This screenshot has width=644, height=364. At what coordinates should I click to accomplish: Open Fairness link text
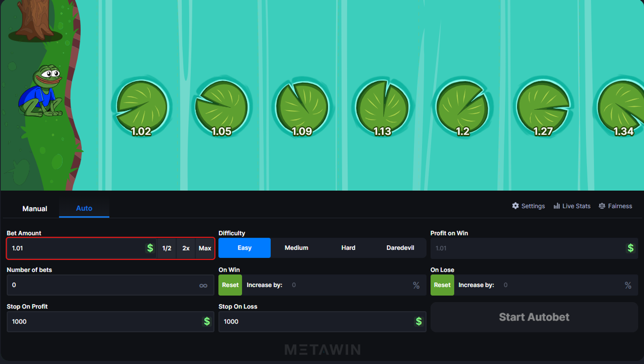620,206
